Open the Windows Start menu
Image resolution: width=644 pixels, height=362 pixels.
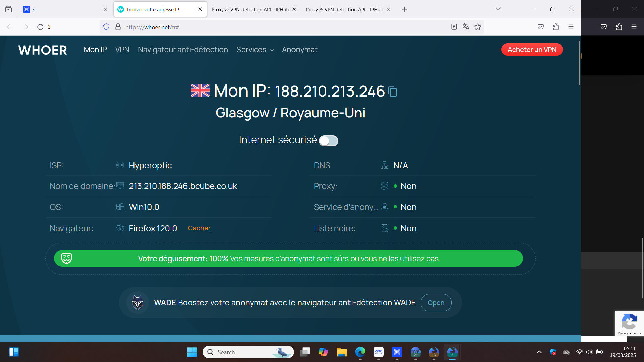(192, 352)
